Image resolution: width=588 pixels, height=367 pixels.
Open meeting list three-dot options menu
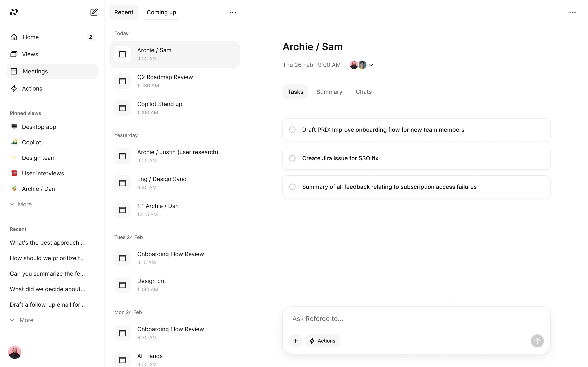[x=233, y=12]
